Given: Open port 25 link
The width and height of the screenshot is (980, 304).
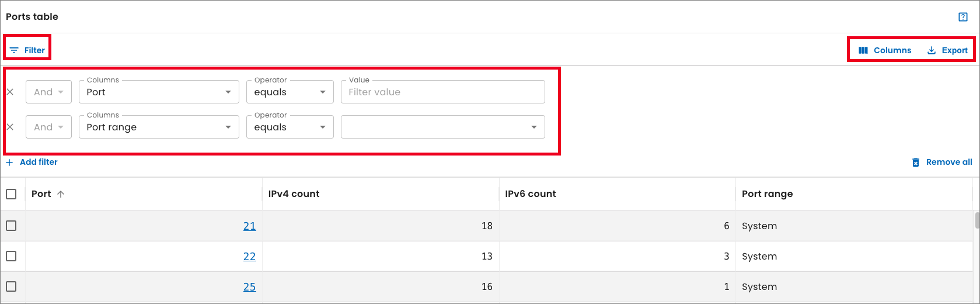Looking at the screenshot, I should tap(250, 286).
